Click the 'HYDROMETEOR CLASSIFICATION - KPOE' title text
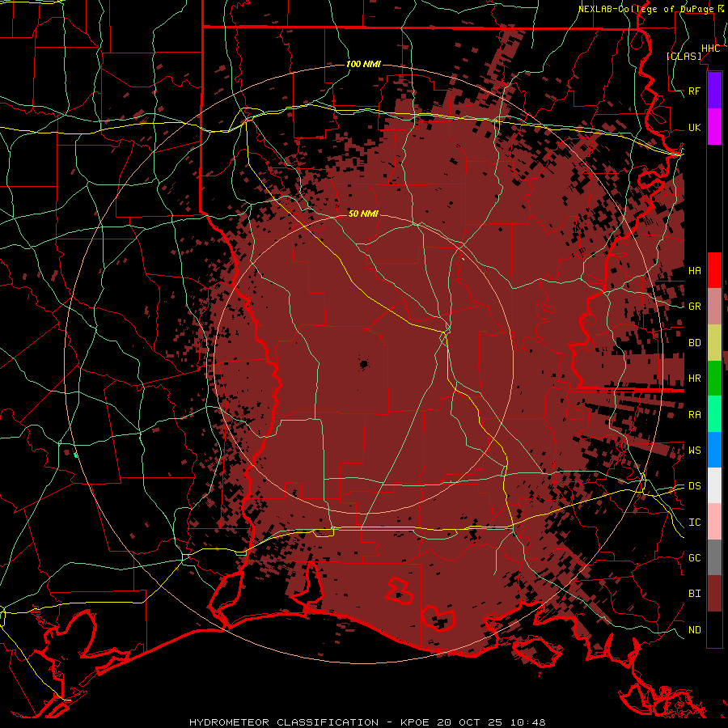 point(311,722)
